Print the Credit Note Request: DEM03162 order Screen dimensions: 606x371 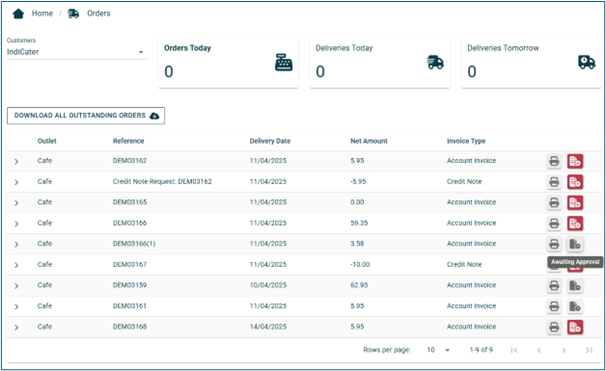[554, 182]
